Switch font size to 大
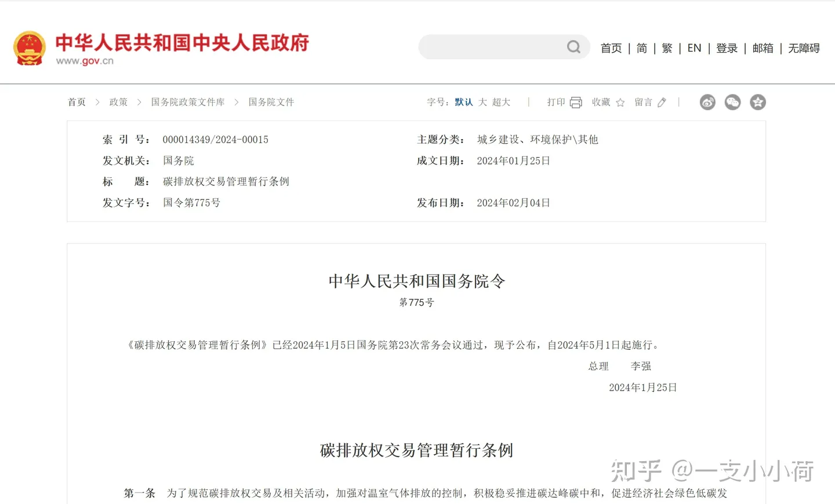835x504 pixels. point(482,103)
